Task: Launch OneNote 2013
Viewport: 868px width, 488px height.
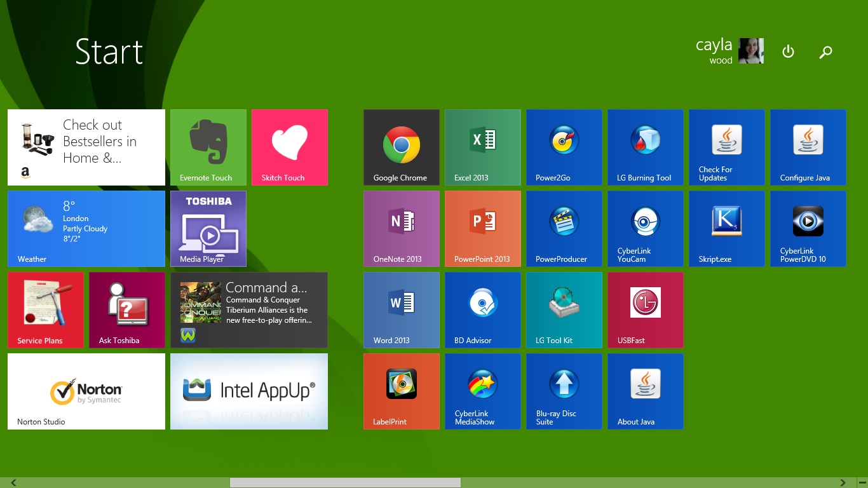Action: (x=402, y=229)
